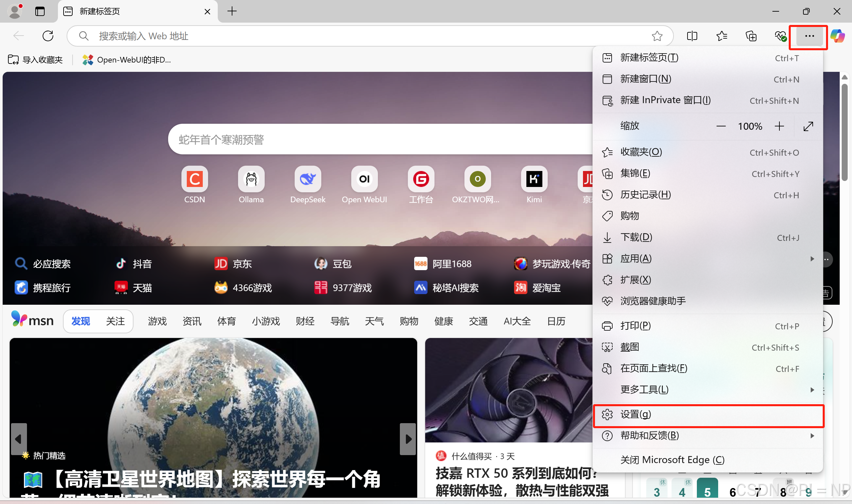Open the tab actions menu icon
Screen dimensions: 852x504
pos(40,11)
